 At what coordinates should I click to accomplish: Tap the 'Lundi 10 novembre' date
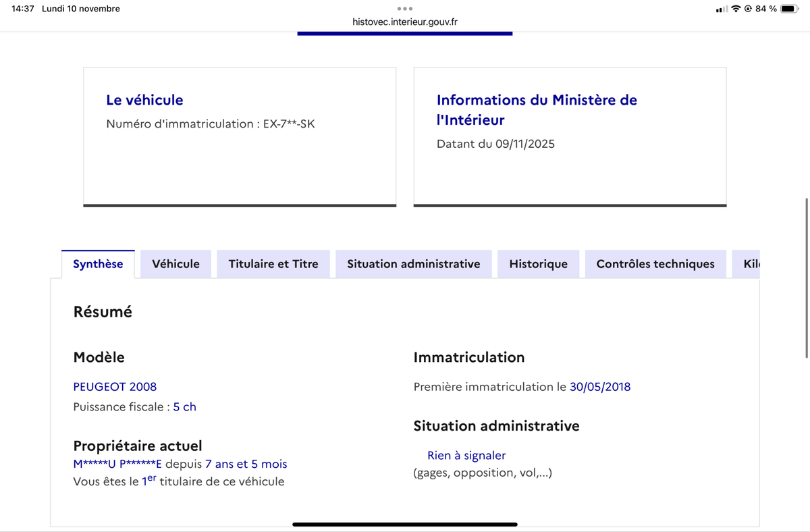[x=81, y=9]
